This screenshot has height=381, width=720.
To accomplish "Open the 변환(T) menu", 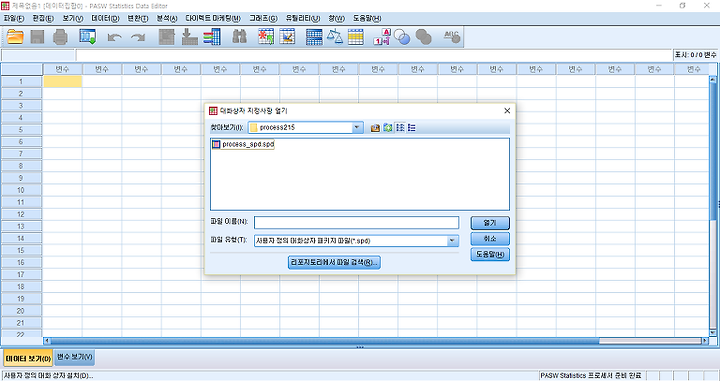I will (x=138, y=18).
